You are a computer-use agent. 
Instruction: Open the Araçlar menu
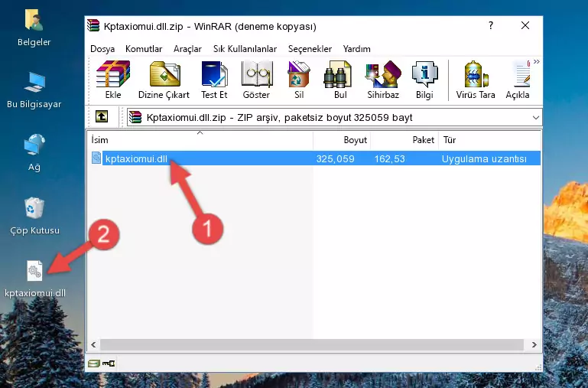pyautogui.click(x=187, y=49)
